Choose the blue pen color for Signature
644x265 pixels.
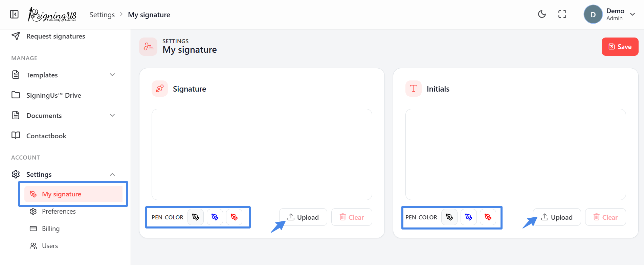215,217
